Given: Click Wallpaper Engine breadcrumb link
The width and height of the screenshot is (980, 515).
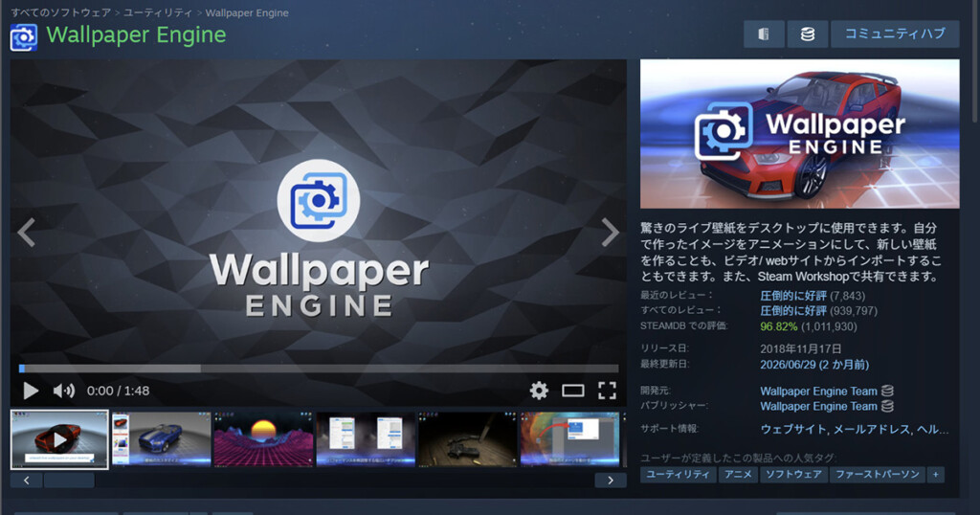Looking at the screenshot, I should (x=247, y=12).
